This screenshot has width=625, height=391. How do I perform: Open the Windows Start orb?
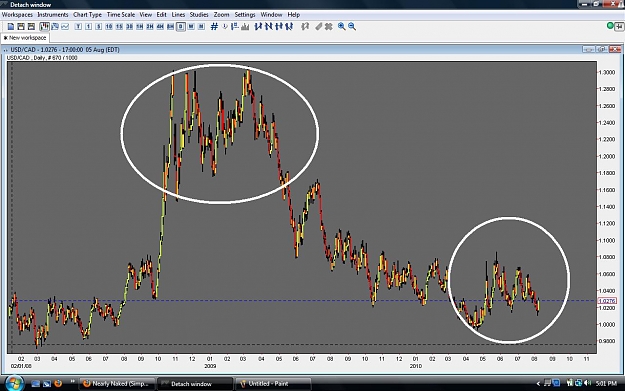pyautogui.click(x=14, y=383)
